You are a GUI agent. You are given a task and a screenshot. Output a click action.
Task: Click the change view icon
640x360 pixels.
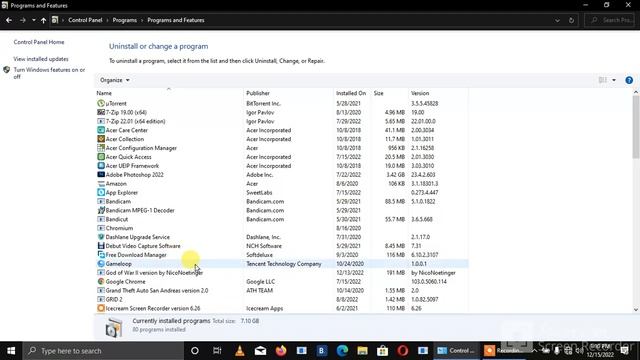coord(602,80)
